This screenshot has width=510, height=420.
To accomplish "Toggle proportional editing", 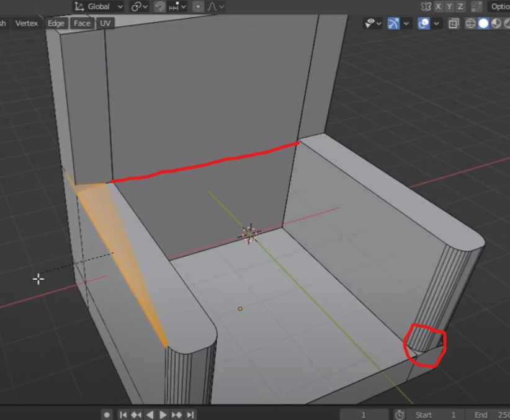I will (x=198, y=6).
